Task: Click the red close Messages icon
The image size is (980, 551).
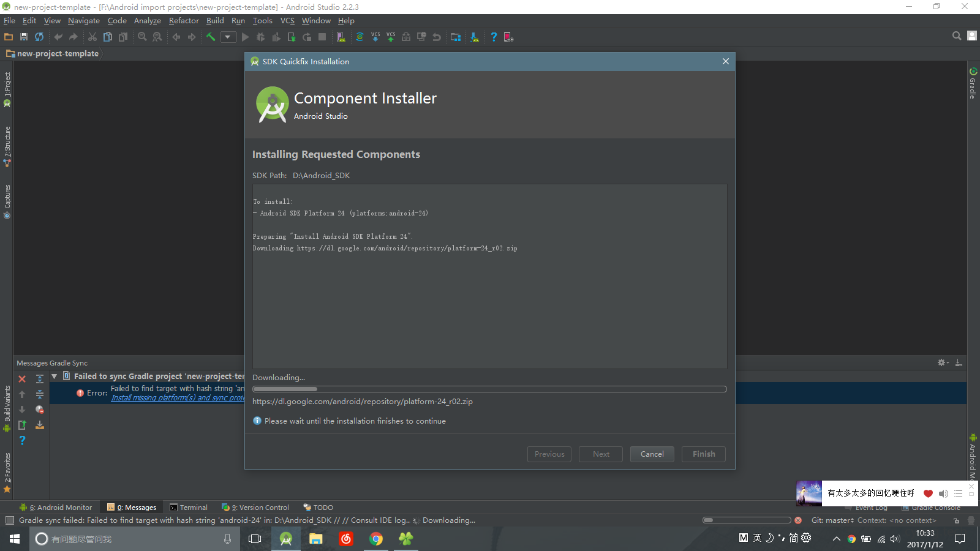Action: tap(22, 379)
